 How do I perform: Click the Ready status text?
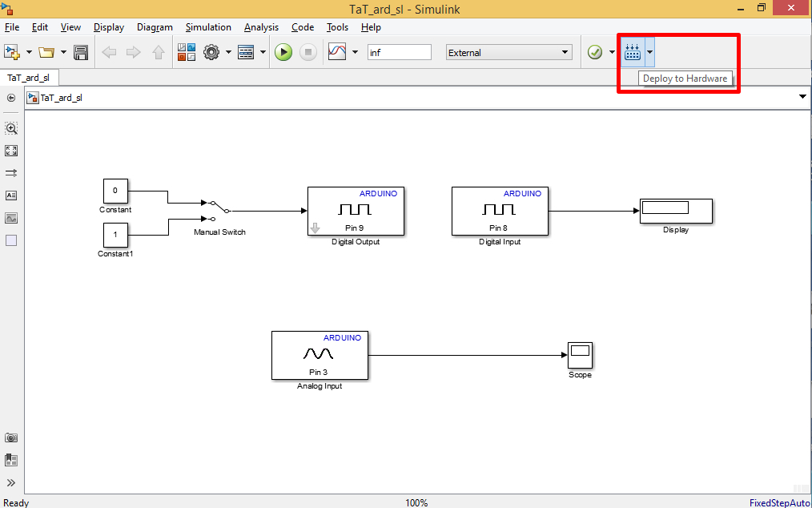pyautogui.click(x=16, y=503)
